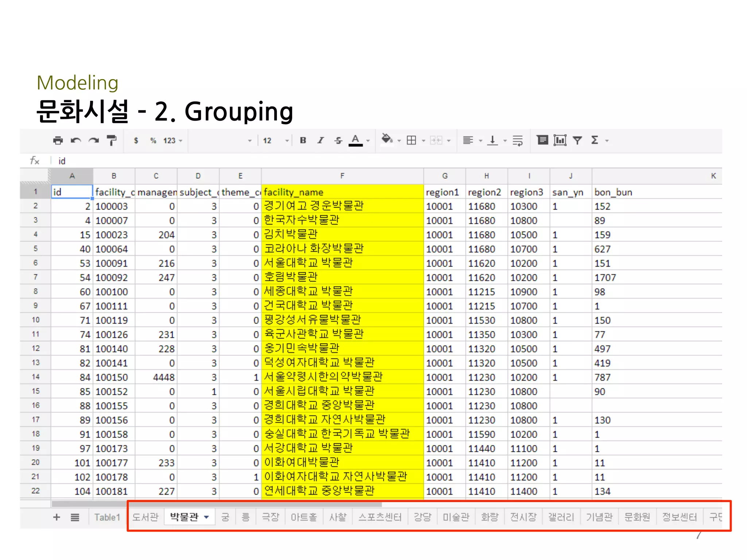Click the Merge cells icon
The height and width of the screenshot is (560, 747).
pos(436,140)
